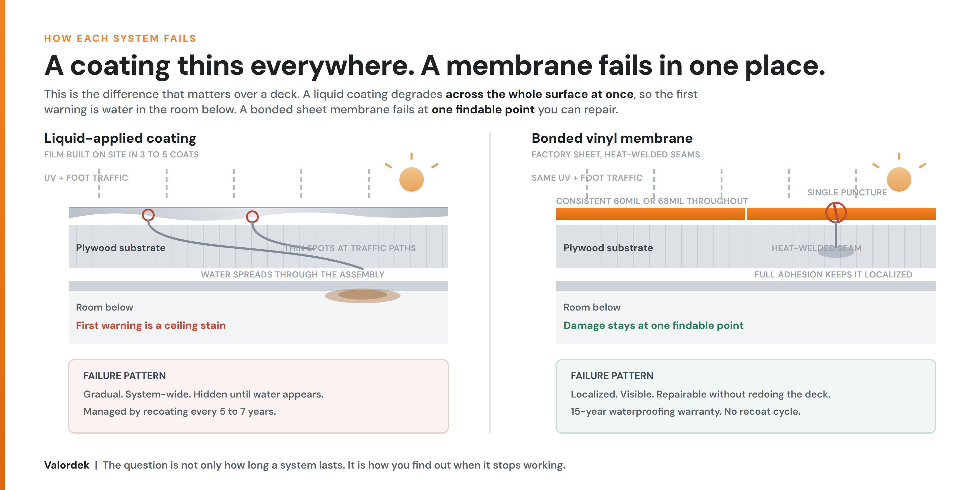Click 'WATER SPREADS THROUGH THE ASSEMBLY' label
This screenshot has height=490, width=980.
pyautogui.click(x=292, y=274)
